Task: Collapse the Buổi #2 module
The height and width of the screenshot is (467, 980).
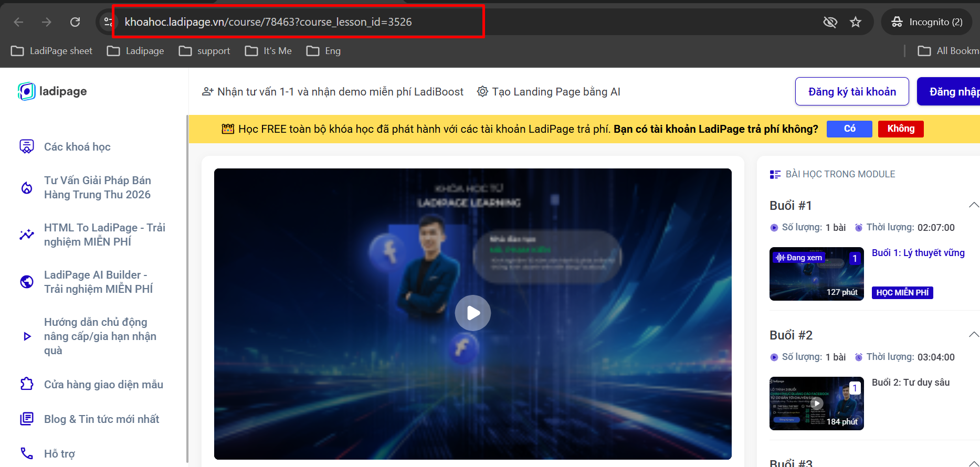Action: coord(974,335)
